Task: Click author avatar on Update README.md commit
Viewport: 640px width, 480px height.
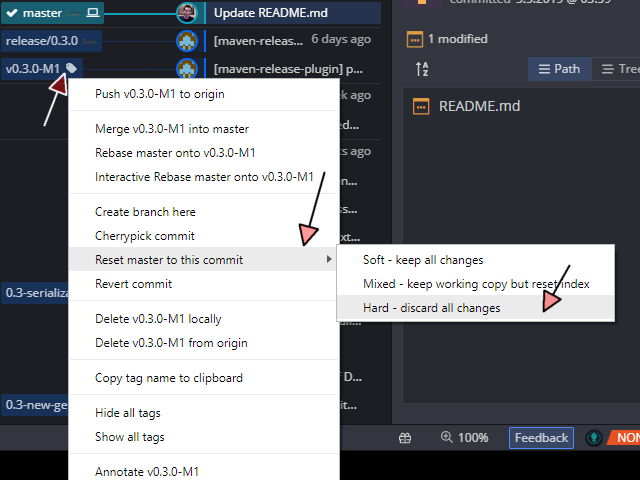Action: [x=187, y=13]
